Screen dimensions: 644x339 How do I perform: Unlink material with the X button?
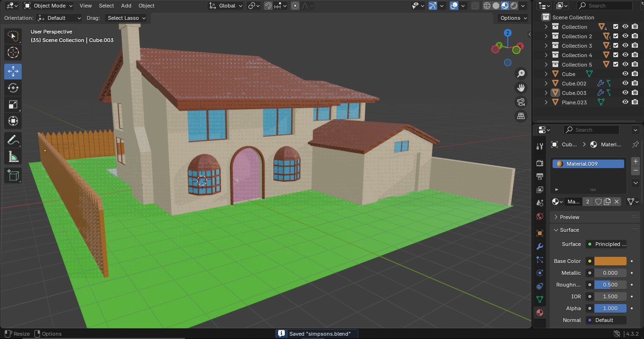point(616,202)
